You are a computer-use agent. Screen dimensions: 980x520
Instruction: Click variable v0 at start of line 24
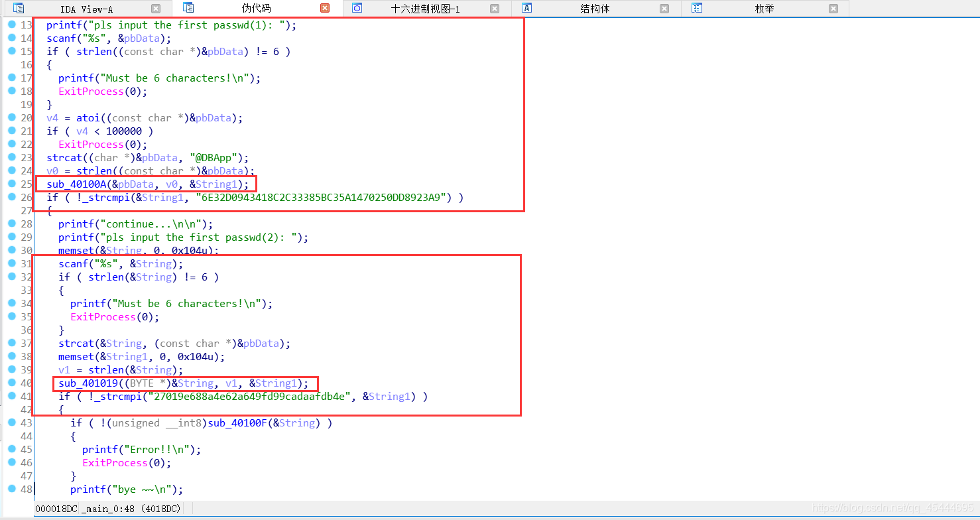click(x=52, y=171)
